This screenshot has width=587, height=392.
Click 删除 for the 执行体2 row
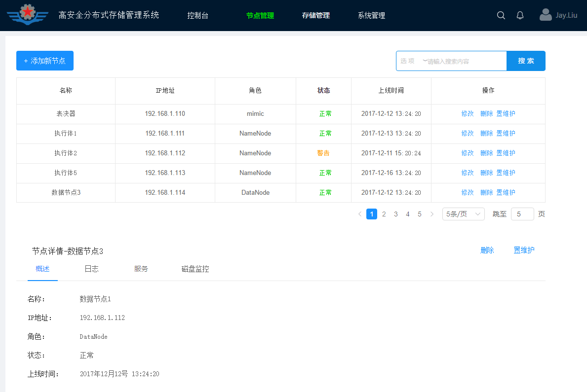486,153
